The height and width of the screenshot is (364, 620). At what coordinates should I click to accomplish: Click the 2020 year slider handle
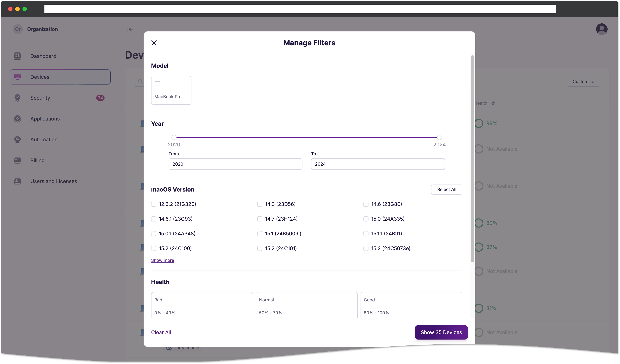[174, 137]
